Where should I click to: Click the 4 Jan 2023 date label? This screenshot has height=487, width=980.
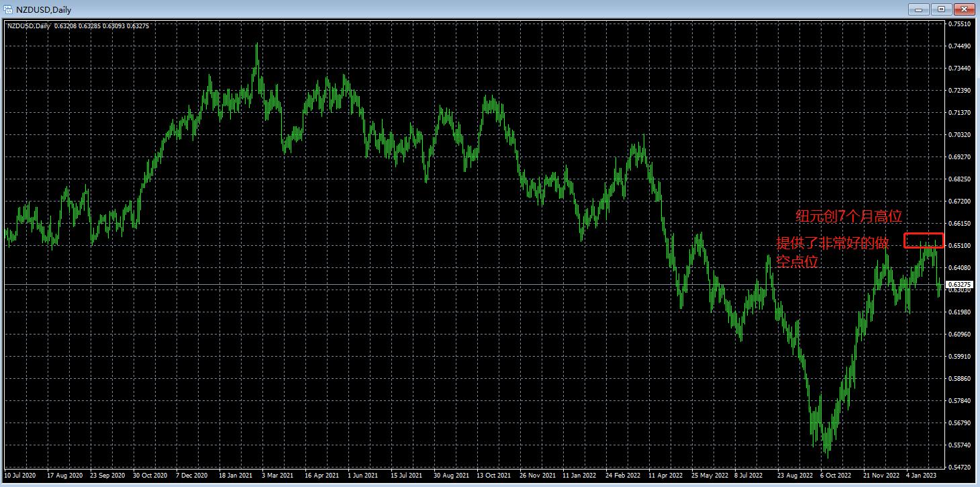click(921, 476)
